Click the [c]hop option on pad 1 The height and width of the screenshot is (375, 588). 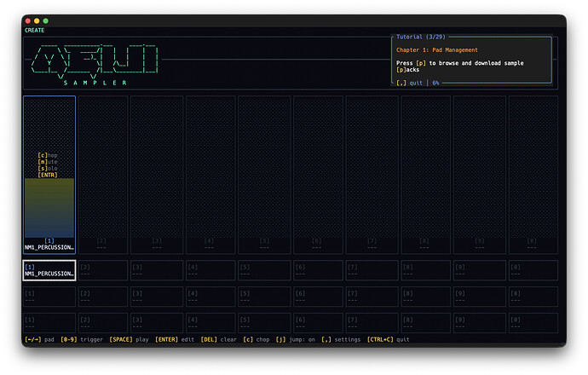coord(49,155)
